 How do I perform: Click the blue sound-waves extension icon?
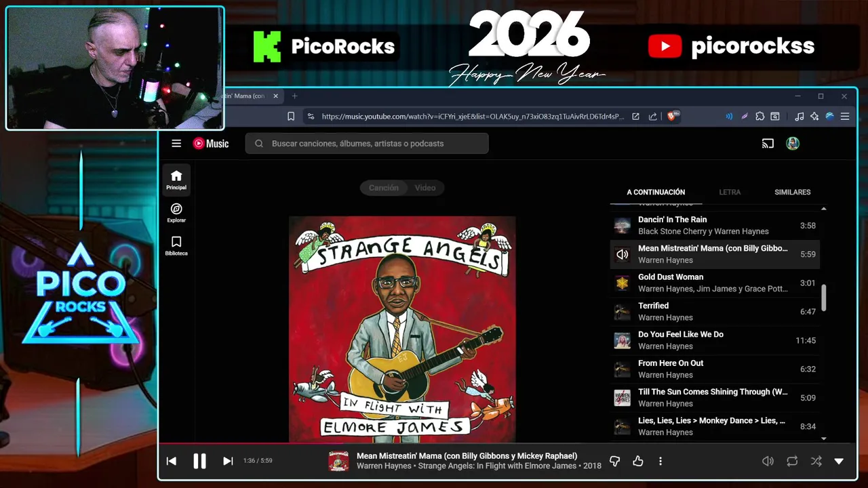coord(729,117)
